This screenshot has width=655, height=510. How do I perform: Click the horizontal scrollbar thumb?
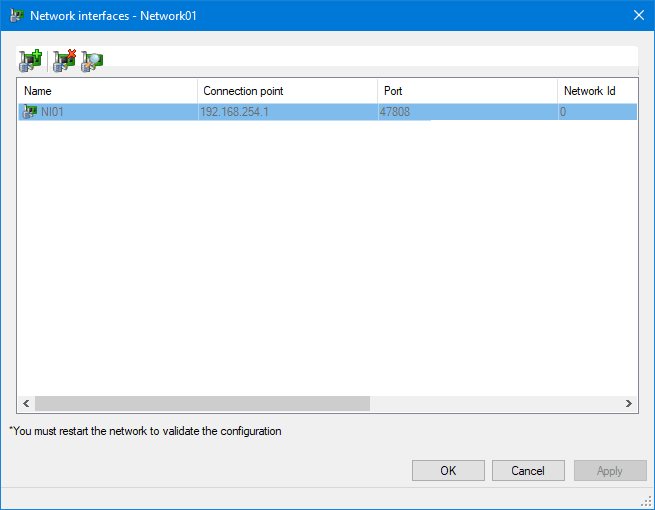coord(202,403)
